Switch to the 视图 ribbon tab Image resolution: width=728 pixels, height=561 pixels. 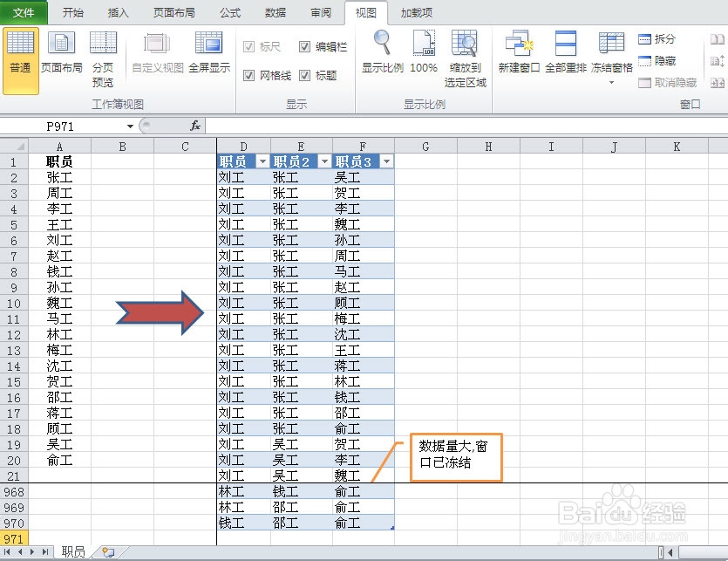click(x=365, y=12)
